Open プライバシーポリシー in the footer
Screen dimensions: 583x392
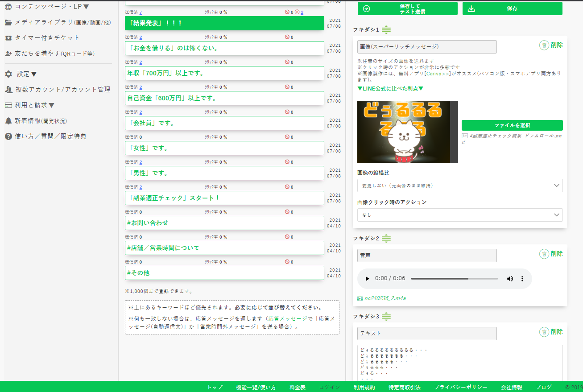[x=461, y=387]
